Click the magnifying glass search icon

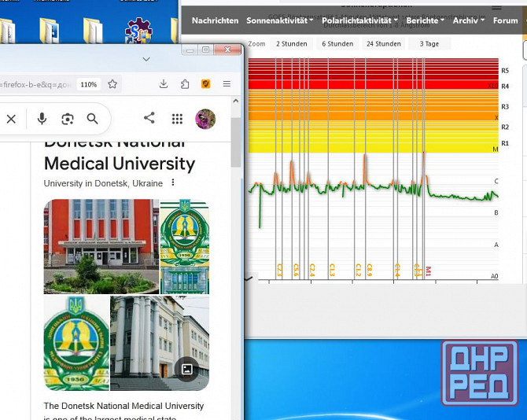93,119
